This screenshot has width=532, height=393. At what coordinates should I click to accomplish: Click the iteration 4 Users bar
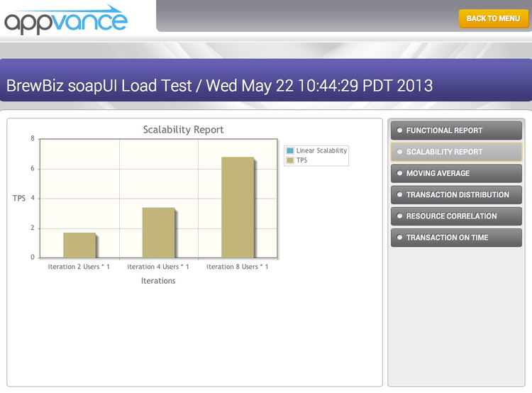(x=159, y=233)
